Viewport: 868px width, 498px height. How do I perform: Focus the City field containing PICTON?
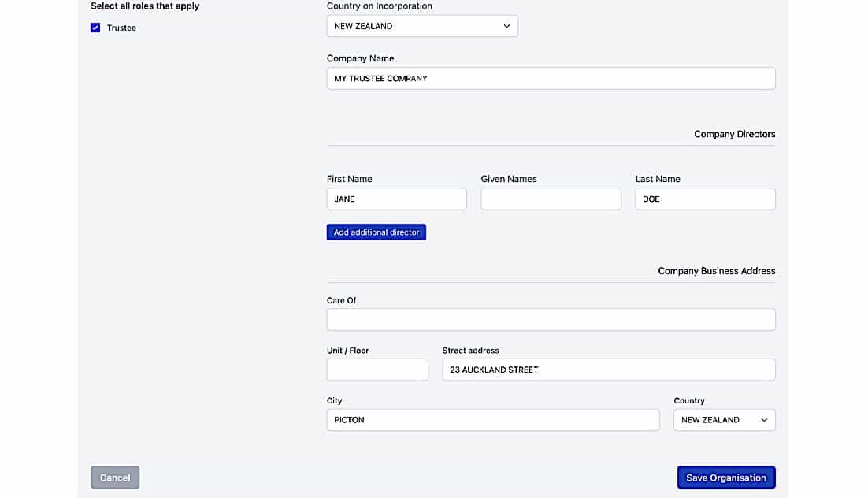coord(492,419)
